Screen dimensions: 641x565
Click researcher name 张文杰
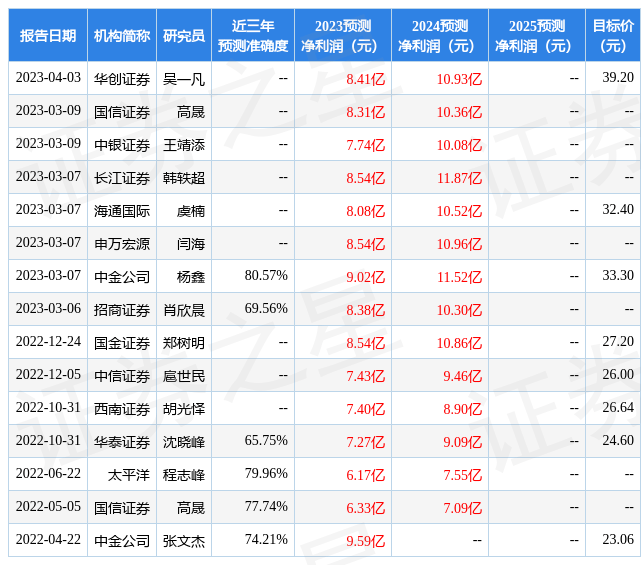184,541
